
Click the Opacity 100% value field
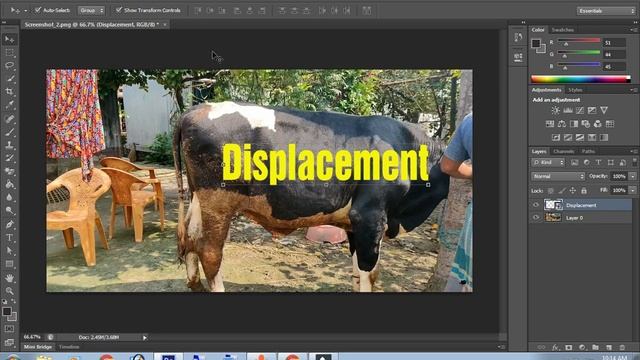(x=619, y=176)
